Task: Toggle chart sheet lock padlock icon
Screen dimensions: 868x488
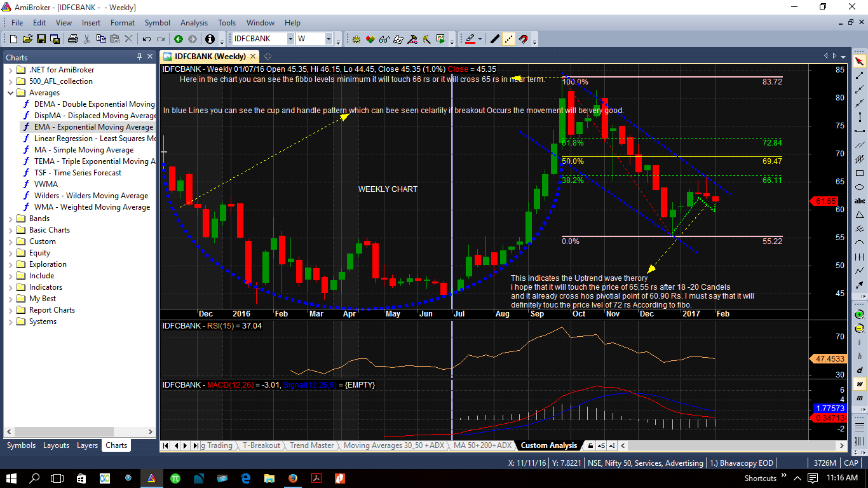Action: click(590, 445)
